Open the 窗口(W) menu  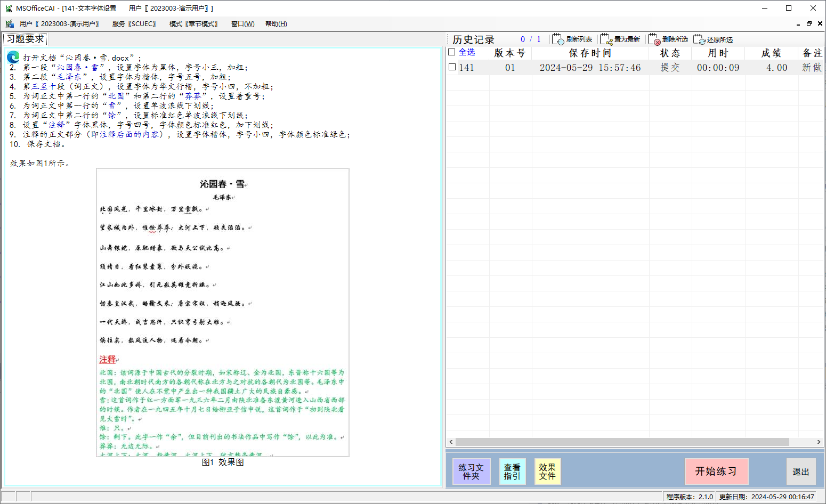(243, 24)
